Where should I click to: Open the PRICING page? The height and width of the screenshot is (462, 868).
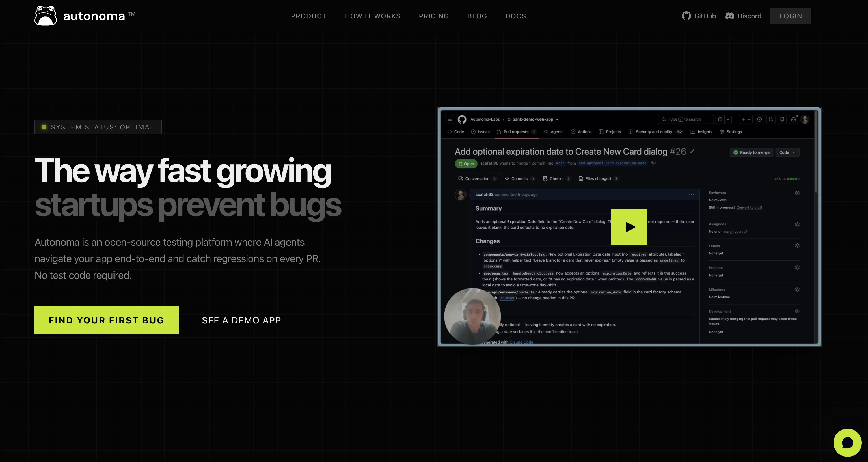[434, 16]
